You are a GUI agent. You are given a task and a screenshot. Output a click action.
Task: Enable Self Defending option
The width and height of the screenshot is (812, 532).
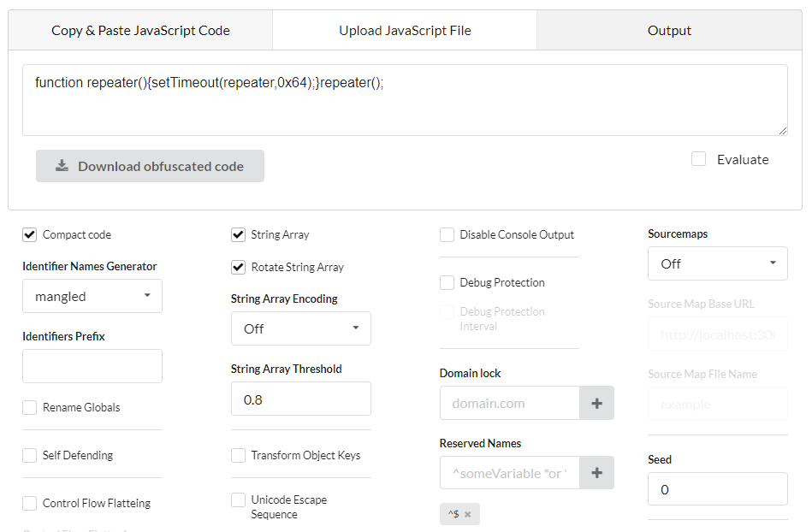(30, 455)
